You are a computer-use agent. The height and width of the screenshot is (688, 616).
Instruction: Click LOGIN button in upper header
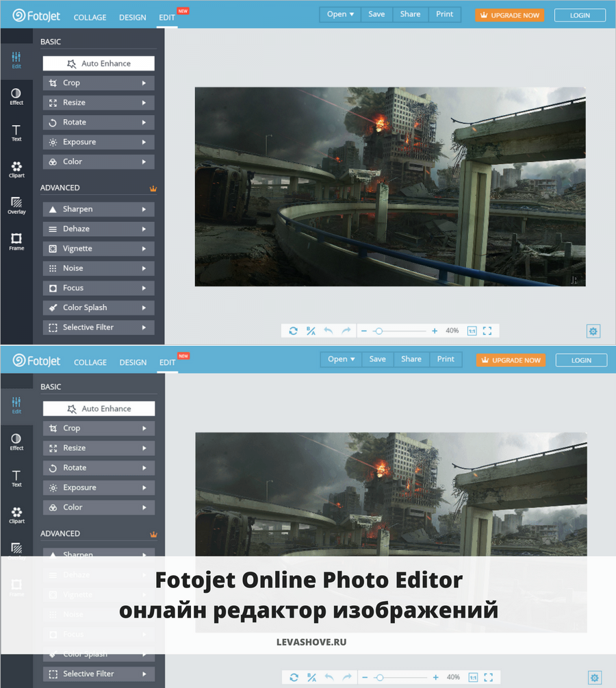[x=580, y=15]
